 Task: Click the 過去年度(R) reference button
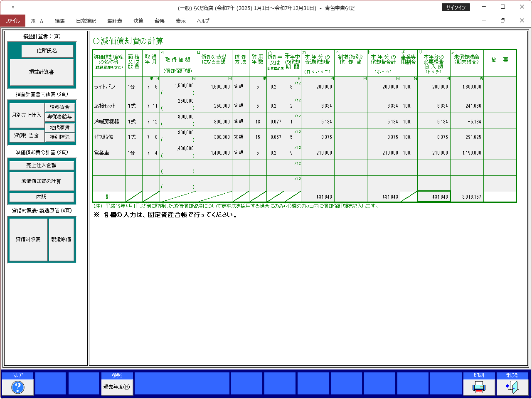pos(117,387)
